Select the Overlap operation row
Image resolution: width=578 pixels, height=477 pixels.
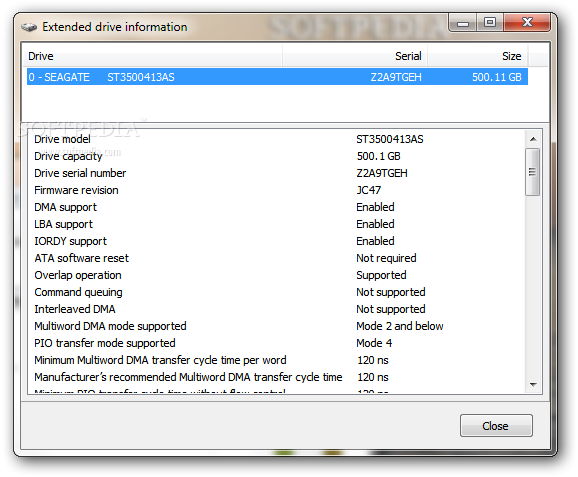[276, 275]
